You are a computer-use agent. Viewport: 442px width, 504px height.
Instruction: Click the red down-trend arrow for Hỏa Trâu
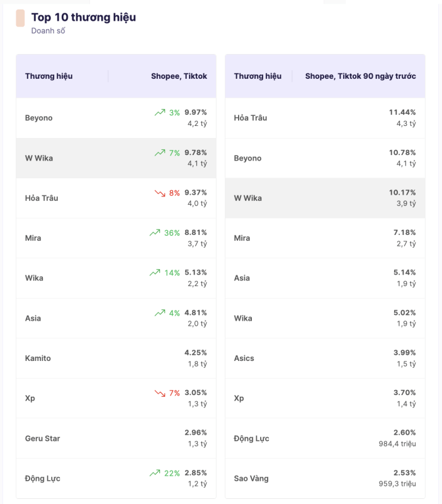(x=160, y=193)
